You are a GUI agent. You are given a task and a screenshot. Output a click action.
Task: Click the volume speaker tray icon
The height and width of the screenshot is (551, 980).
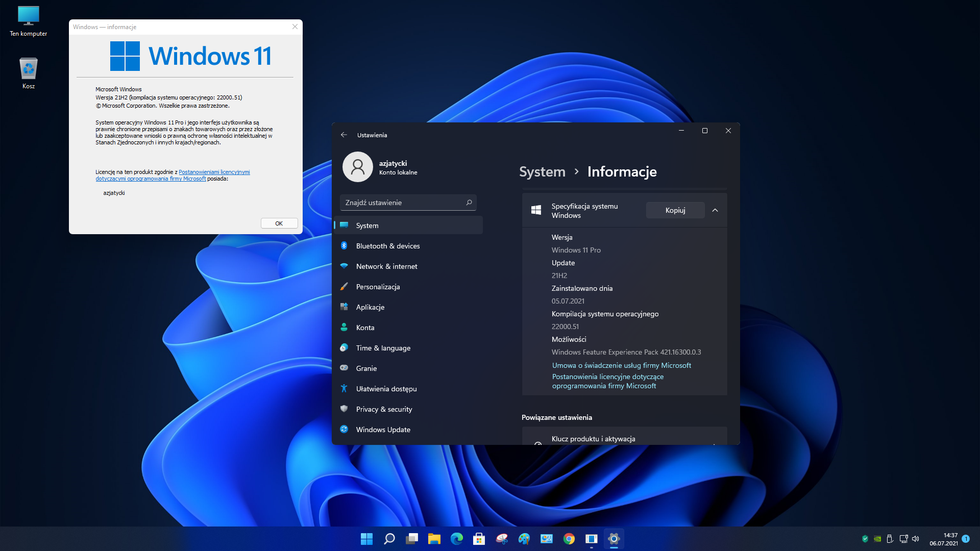pyautogui.click(x=916, y=539)
